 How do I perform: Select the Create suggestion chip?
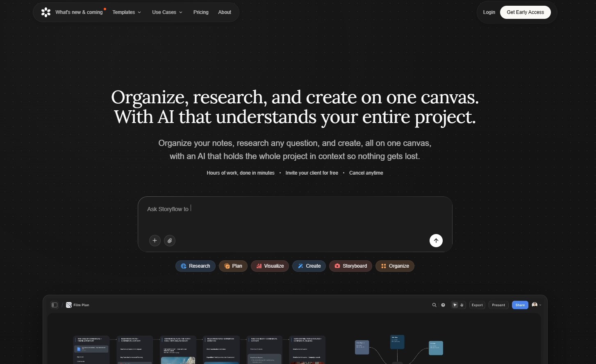pyautogui.click(x=309, y=266)
